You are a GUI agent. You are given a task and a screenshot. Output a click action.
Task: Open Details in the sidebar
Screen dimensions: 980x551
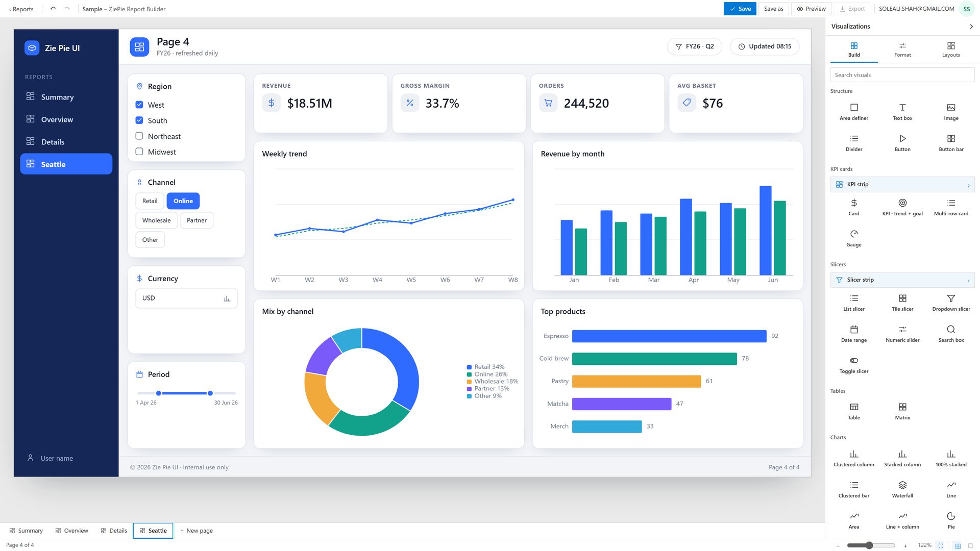pyautogui.click(x=66, y=142)
